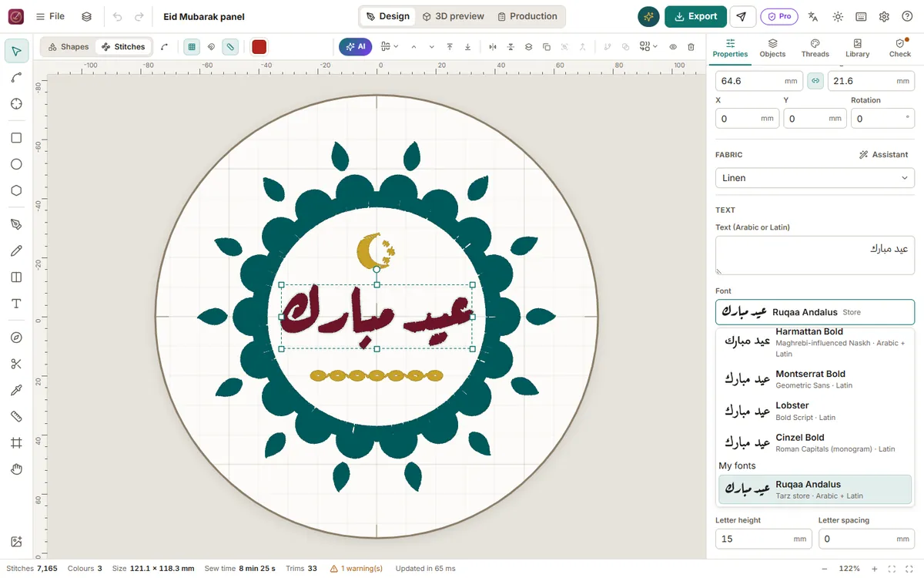Open the language translate icon
This screenshot has width=924, height=578.
[x=812, y=16]
